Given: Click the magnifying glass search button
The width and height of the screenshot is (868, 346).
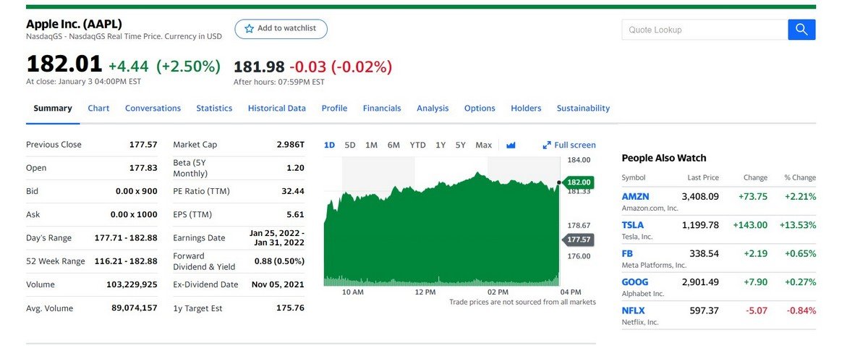Looking at the screenshot, I should click(x=801, y=30).
